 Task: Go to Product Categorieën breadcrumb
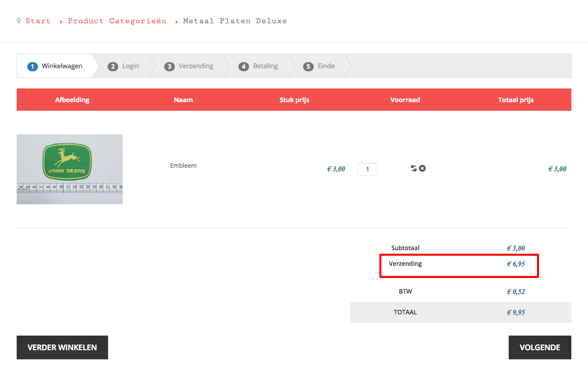click(117, 21)
